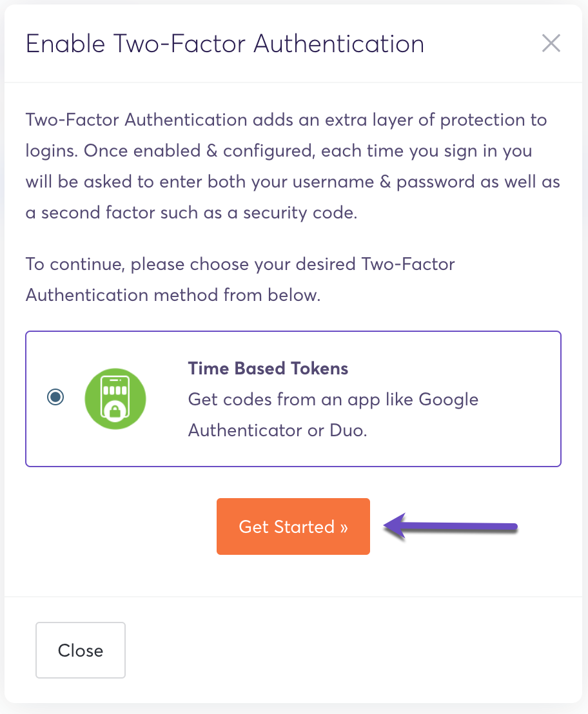
Task: Click the » chevron on Get Started
Action: click(344, 527)
